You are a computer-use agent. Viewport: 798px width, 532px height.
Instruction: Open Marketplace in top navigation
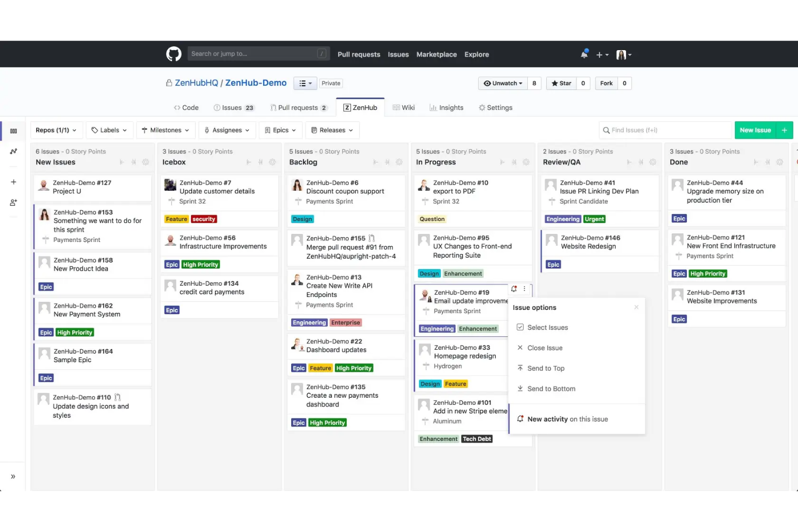tap(436, 54)
